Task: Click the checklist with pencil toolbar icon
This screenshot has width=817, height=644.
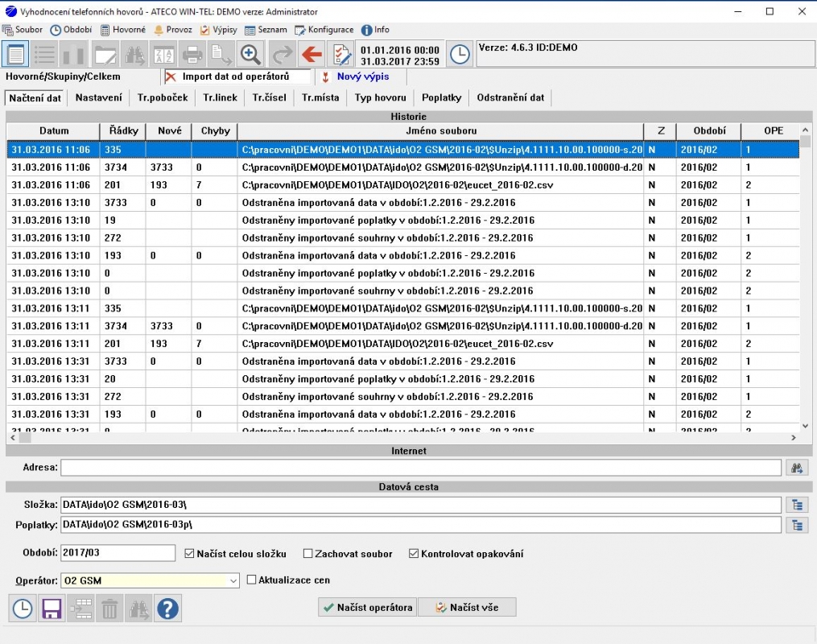Action: pos(341,54)
